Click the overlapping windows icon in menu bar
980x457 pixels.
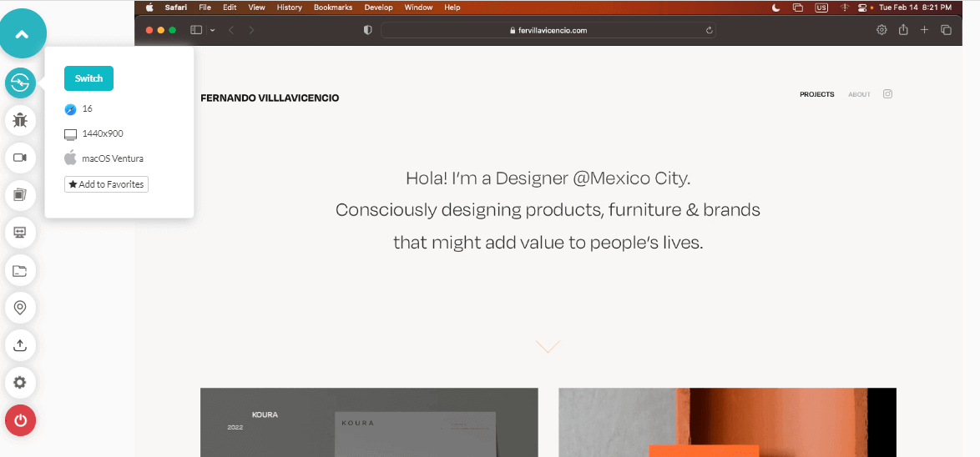coord(797,8)
